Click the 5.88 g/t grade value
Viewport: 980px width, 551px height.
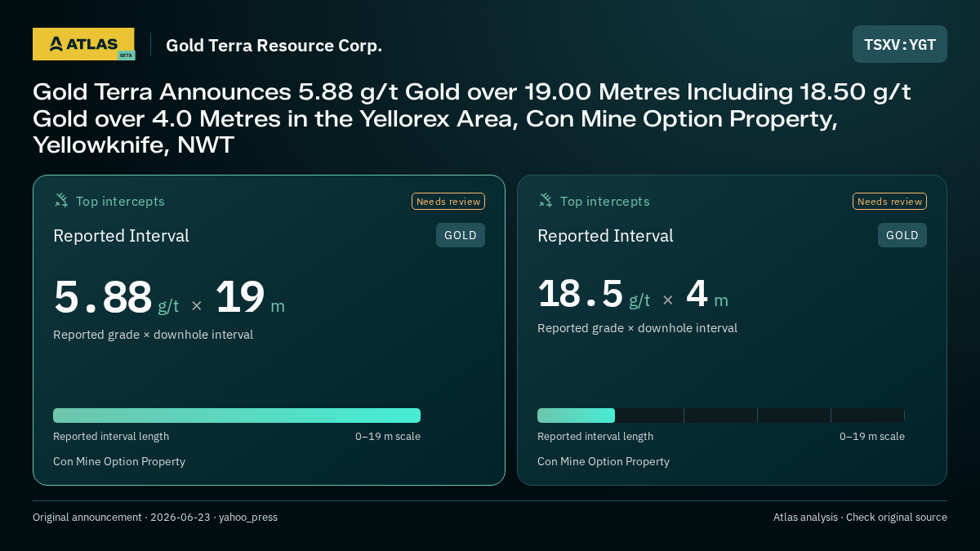pyautogui.click(x=116, y=298)
